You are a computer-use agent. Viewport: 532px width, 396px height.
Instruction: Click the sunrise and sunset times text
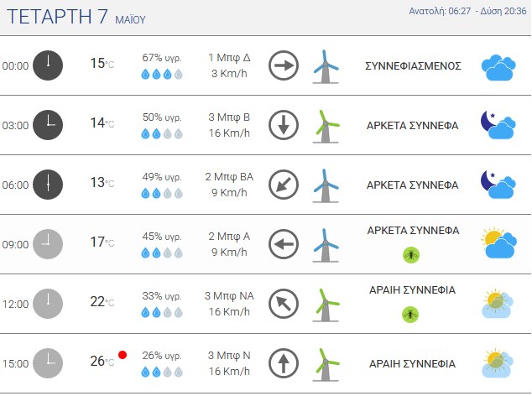pyautogui.click(x=467, y=11)
